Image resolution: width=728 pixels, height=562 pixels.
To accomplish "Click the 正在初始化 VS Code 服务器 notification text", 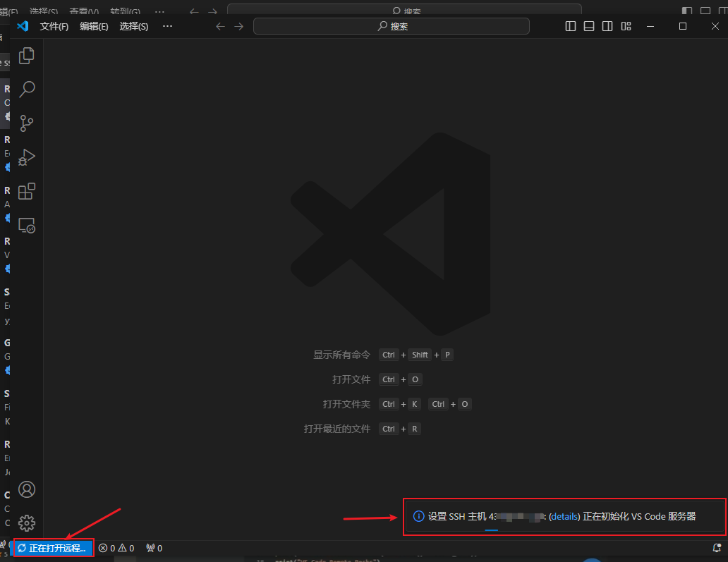I will coord(639,517).
